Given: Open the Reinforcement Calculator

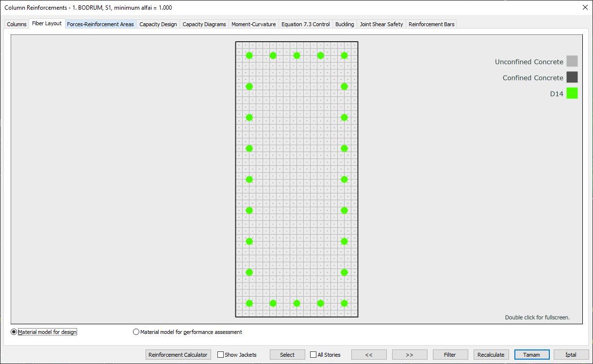Looking at the screenshot, I should [x=178, y=354].
